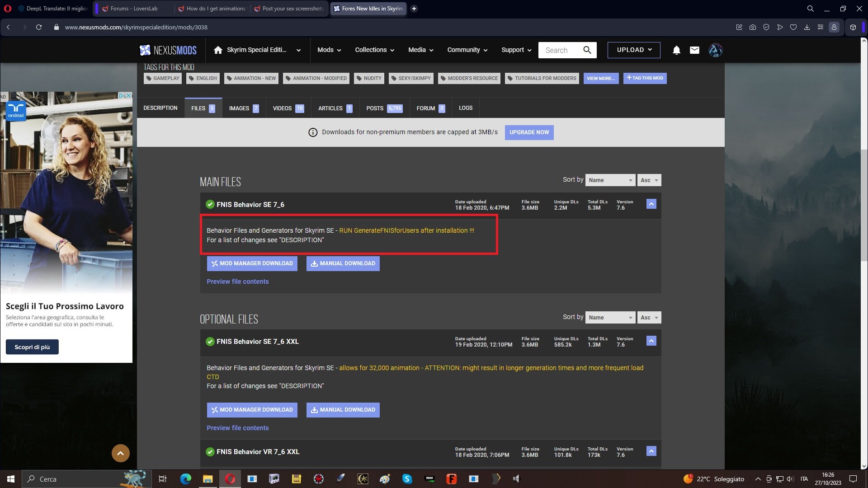Click Manual Download for FNIS 7_6 XXL

pyautogui.click(x=343, y=410)
